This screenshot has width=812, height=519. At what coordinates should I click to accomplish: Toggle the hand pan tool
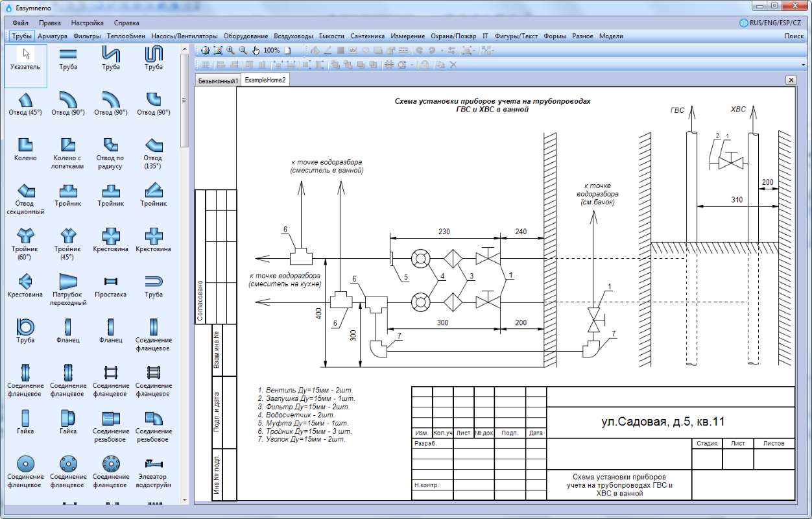(x=256, y=50)
